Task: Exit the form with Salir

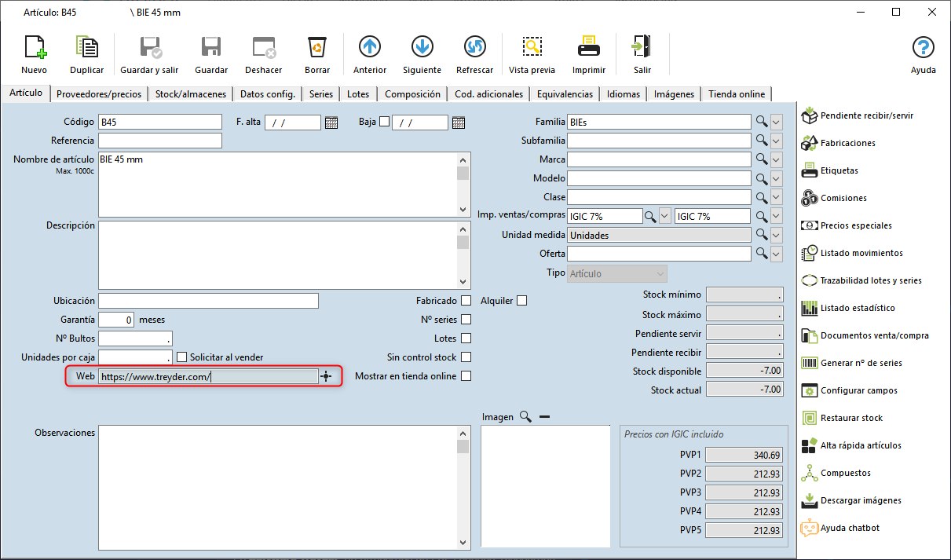Action: 642,53
